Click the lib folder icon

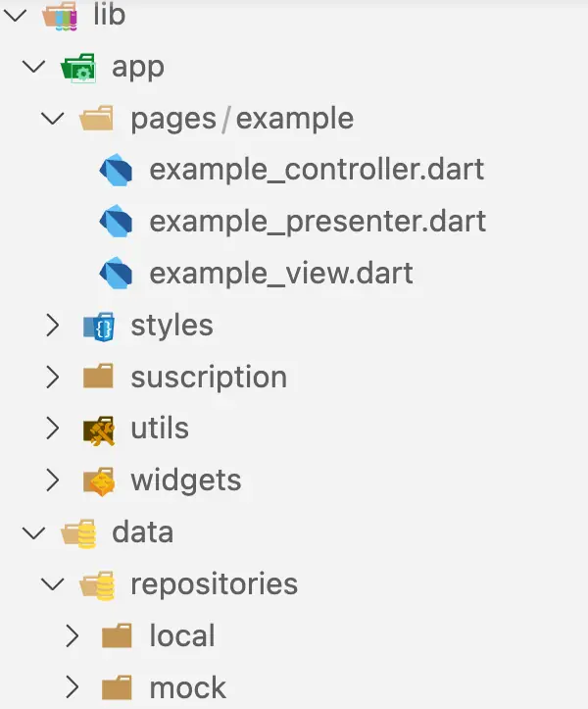60,16
